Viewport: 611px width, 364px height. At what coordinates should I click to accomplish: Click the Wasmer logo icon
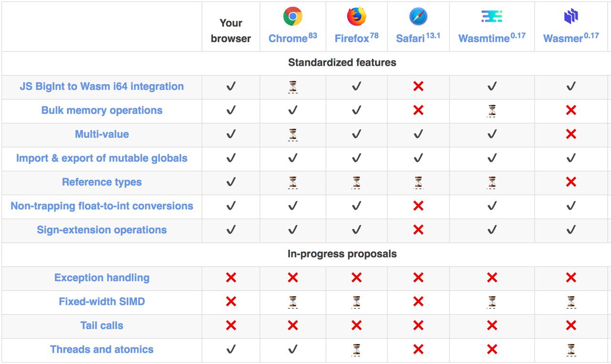coord(571,17)
